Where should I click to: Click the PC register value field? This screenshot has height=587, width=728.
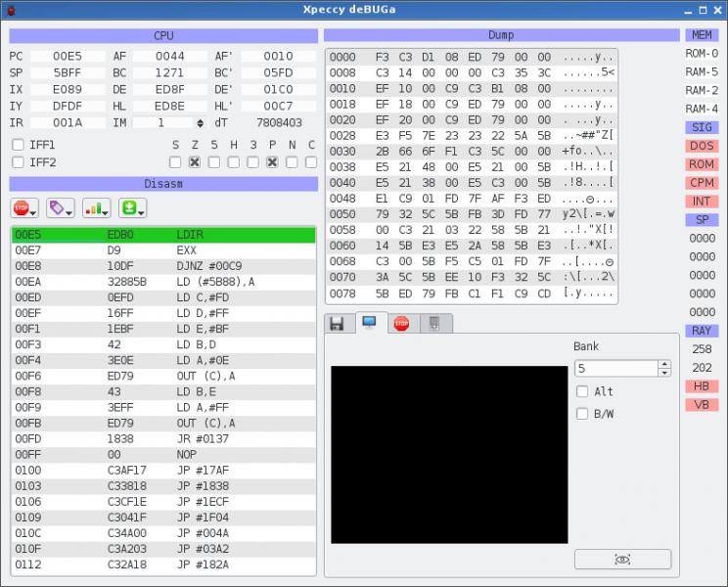tap(68, 57)
